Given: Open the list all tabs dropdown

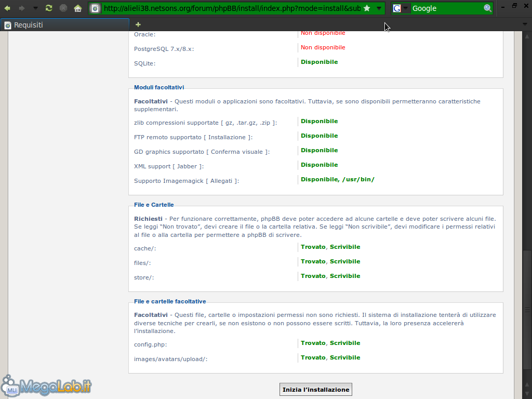Looking at the screenshot, I should click(525, 24).
